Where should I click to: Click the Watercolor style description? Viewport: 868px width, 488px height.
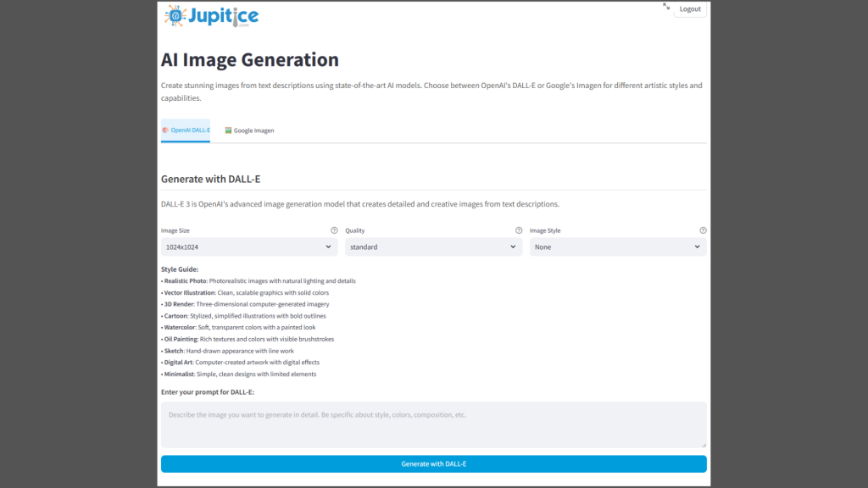[238, 328]
